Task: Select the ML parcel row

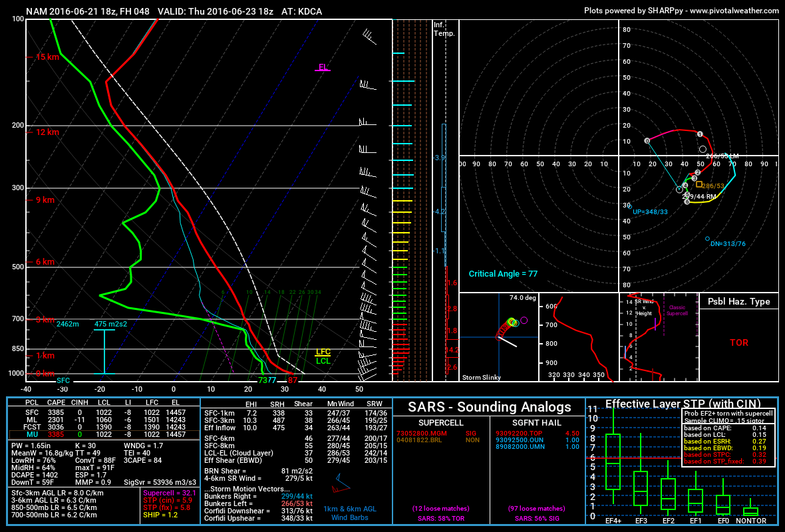Action: coord(103,420)
